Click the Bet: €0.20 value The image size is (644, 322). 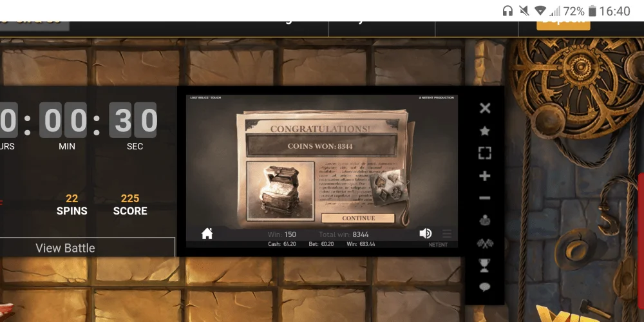(x=321, y=244)
